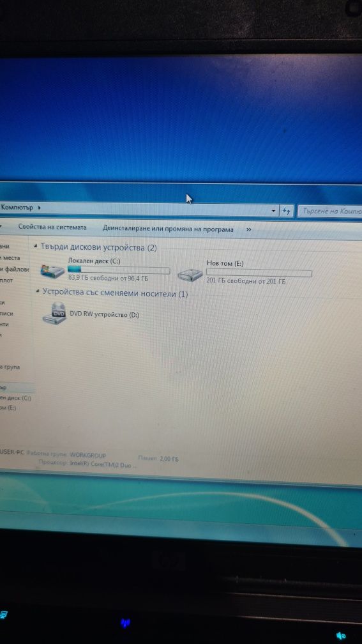Select the Нов том (E:) label
This screenshot has height=644, width=362.
point(225,263)
